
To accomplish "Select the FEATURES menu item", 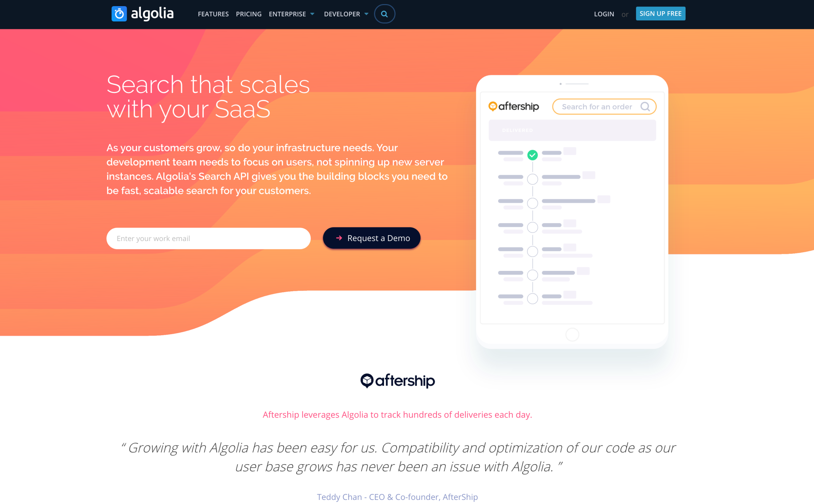I will [213, 14].
